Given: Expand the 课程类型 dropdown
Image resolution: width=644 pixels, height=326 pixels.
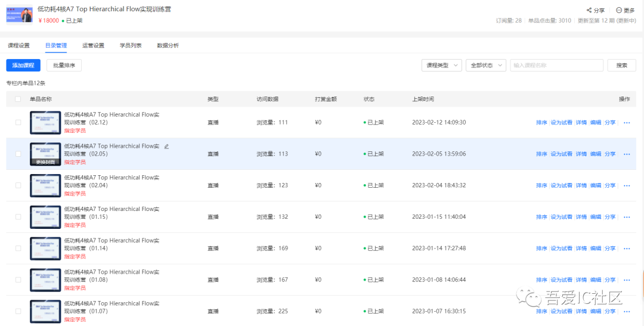Looking at the screenshot, I should 441,66.
